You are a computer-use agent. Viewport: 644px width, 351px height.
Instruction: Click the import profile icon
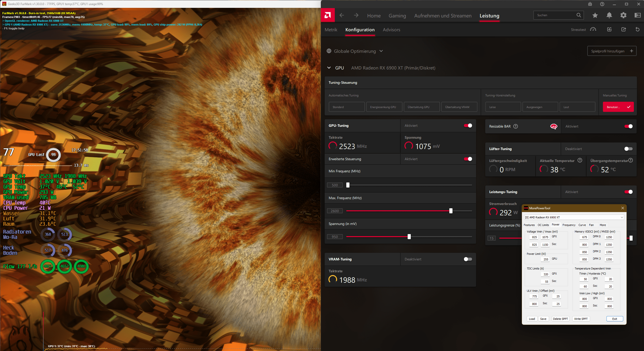tap(609, 29)
